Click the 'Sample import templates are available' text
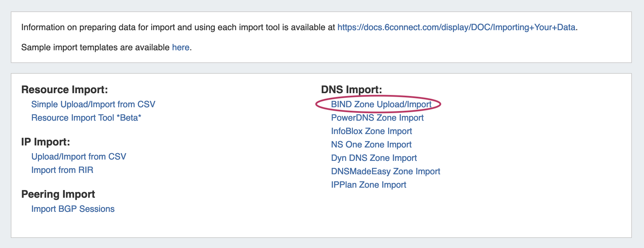The height and width of the screenshot is (248, 644). (95, 47)
